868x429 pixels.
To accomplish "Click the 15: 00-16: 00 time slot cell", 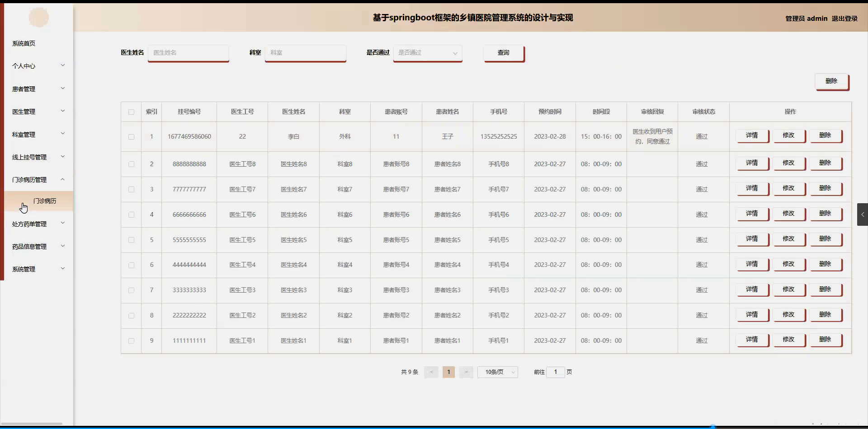I will click(x=601, y=137).
